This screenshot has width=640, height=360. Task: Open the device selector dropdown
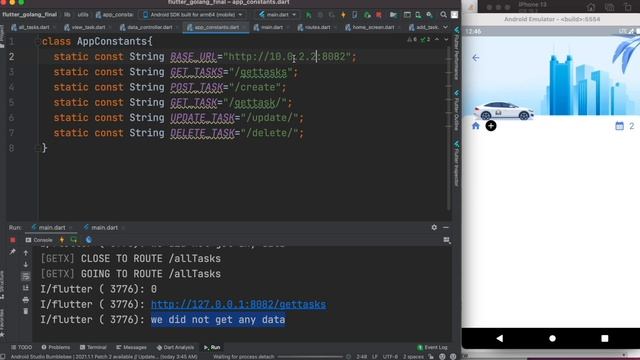(193, 15)
